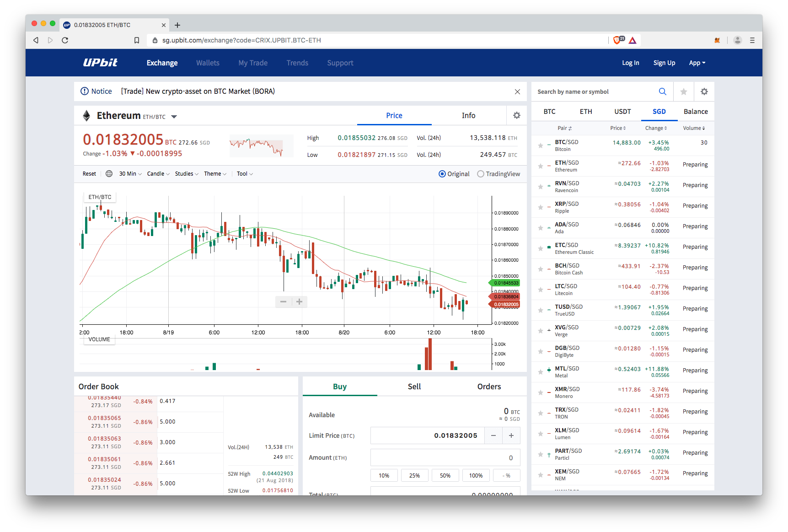Open the Wallets menu

208,63
